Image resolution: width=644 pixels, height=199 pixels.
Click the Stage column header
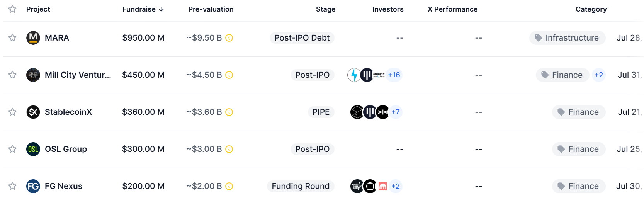326,9
